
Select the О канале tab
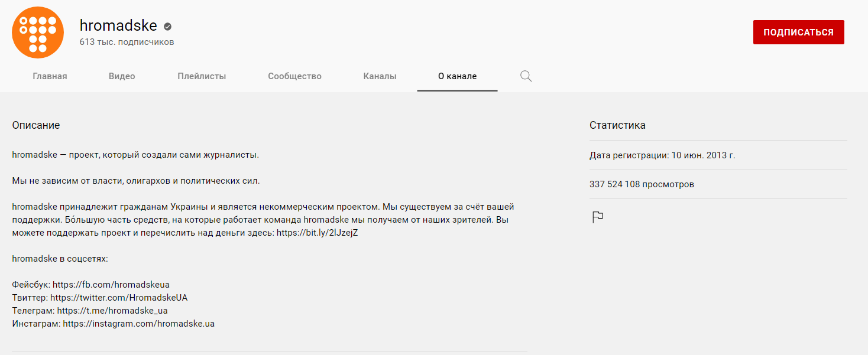tap(457, 76)
